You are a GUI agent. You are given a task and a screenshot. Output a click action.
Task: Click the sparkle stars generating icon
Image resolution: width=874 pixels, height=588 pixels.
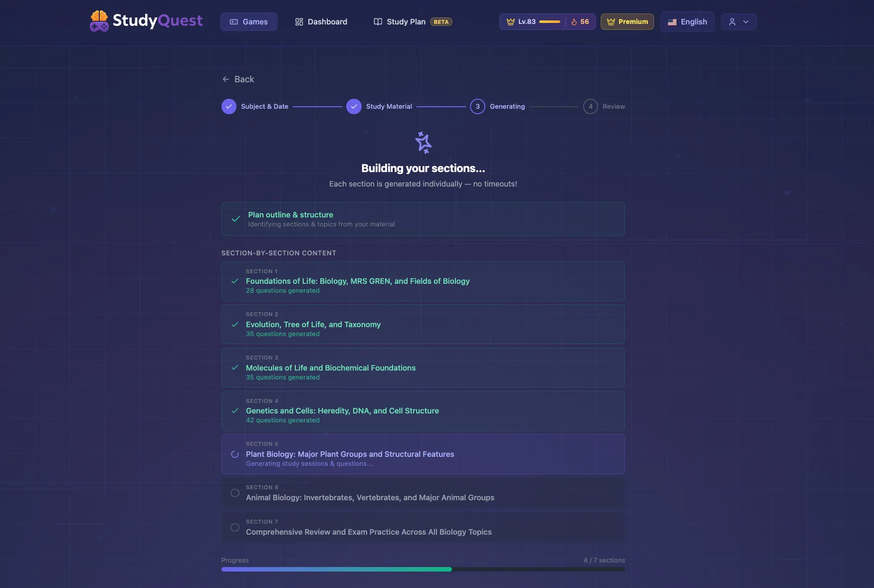point(423,143)
